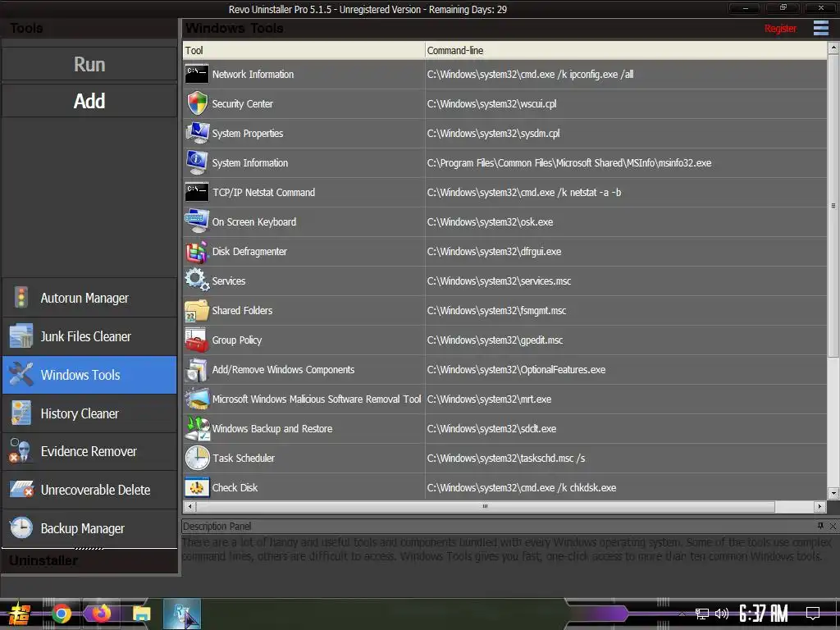Click the Check Disk icon
The image size is (840, 630).
coord(197,487)
